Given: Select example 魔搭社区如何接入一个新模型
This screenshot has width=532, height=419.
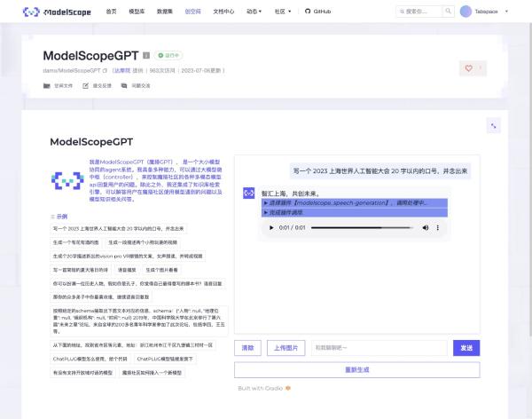Looking at the screenshot, I should point(152,373).
